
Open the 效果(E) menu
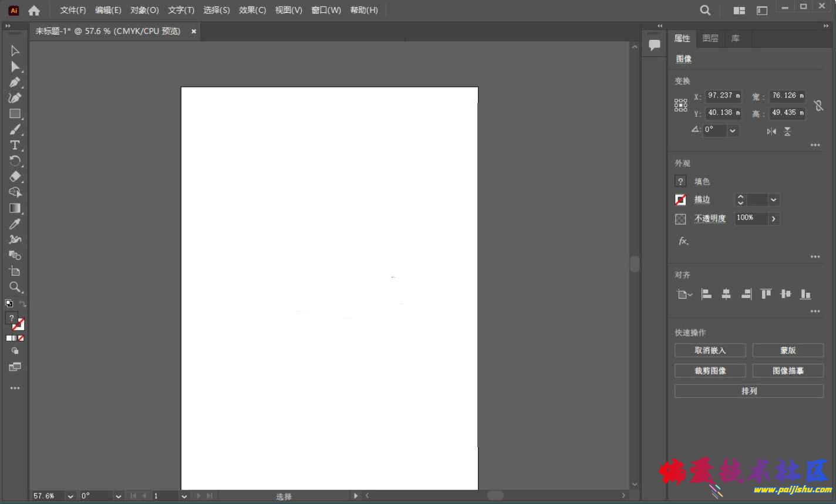pos(252,10)
